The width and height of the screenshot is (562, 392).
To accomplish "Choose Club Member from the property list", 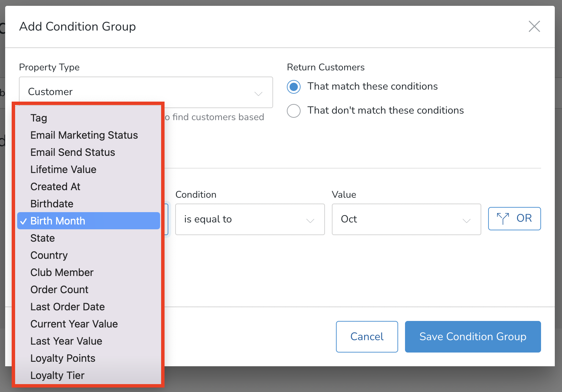I will tap(62, 272).
